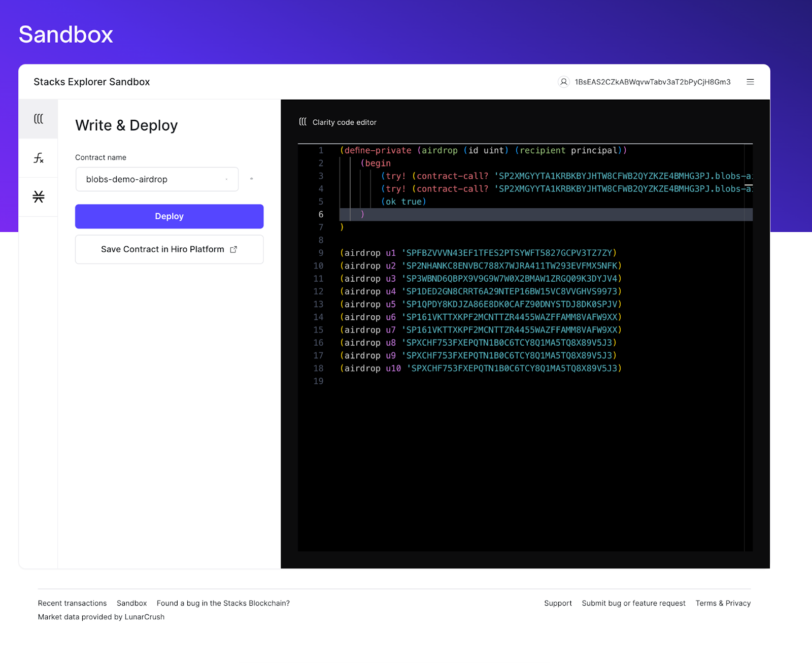Click the closing parenthesis on line 7
This screenshot has height=663, width=812.
point(342,227)
